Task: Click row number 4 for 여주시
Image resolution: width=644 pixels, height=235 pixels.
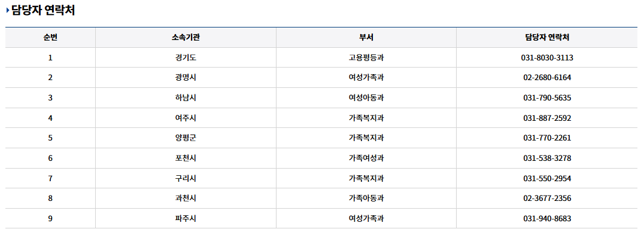Action: point(50,118)
